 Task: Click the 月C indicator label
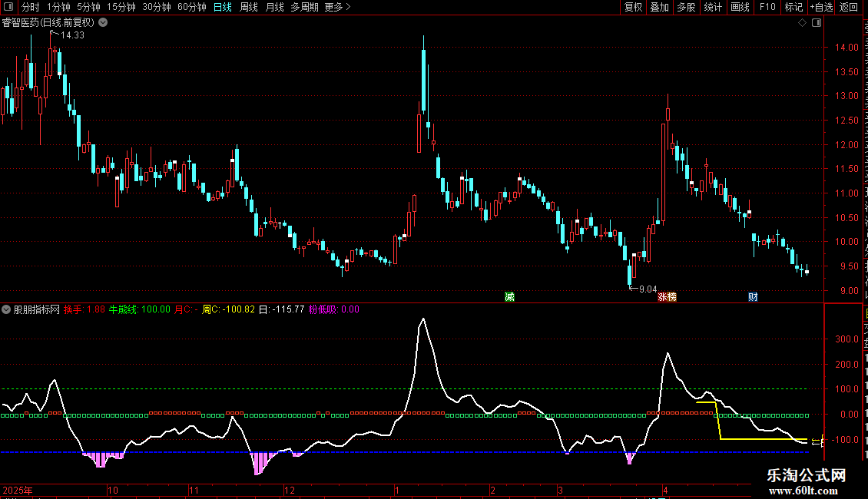pos(186,309)
